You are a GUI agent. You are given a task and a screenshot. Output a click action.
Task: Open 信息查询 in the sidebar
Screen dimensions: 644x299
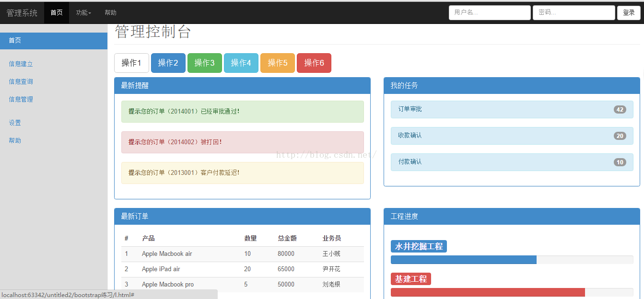point(21,81)
